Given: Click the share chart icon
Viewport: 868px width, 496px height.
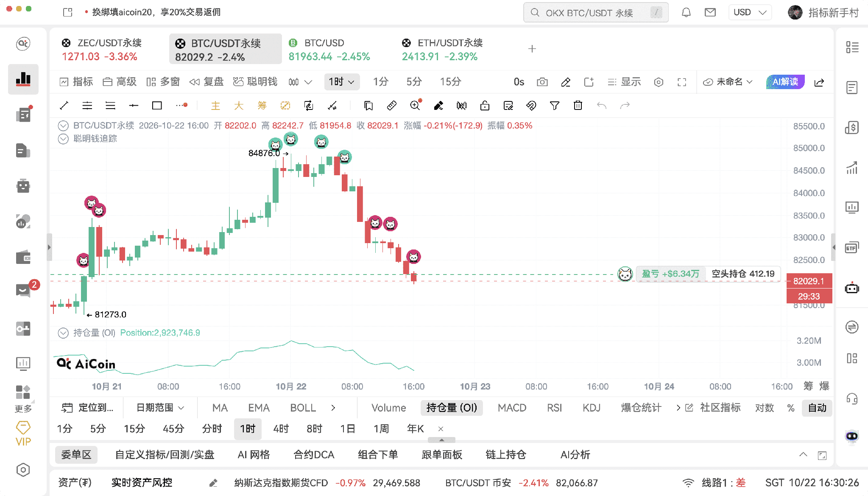Looking at the screenshot, I should pyautogui.click(x=819, y=82).
